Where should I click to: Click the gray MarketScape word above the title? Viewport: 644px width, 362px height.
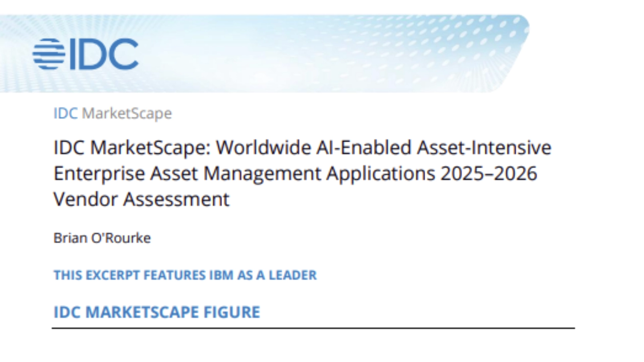point(127,113)
